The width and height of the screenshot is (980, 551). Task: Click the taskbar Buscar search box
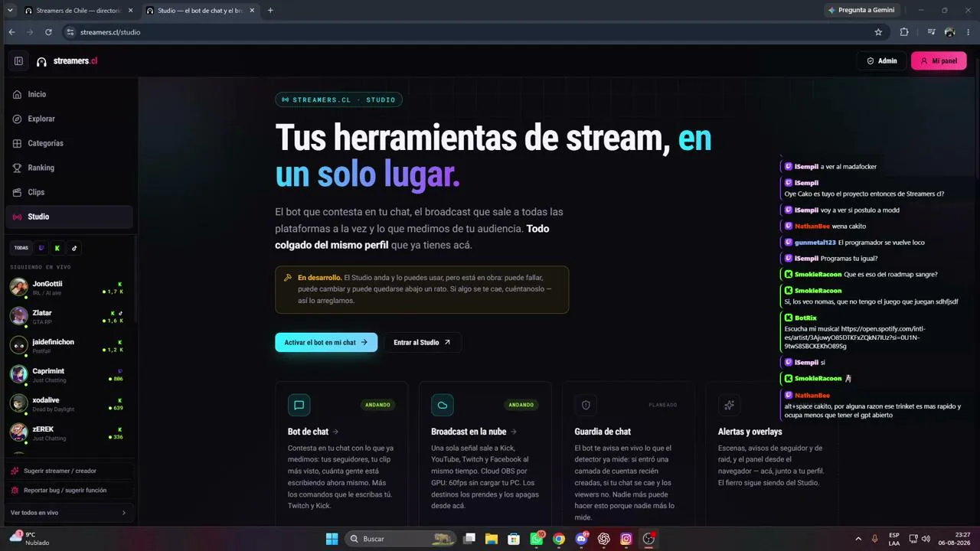[x=400, y=539]
